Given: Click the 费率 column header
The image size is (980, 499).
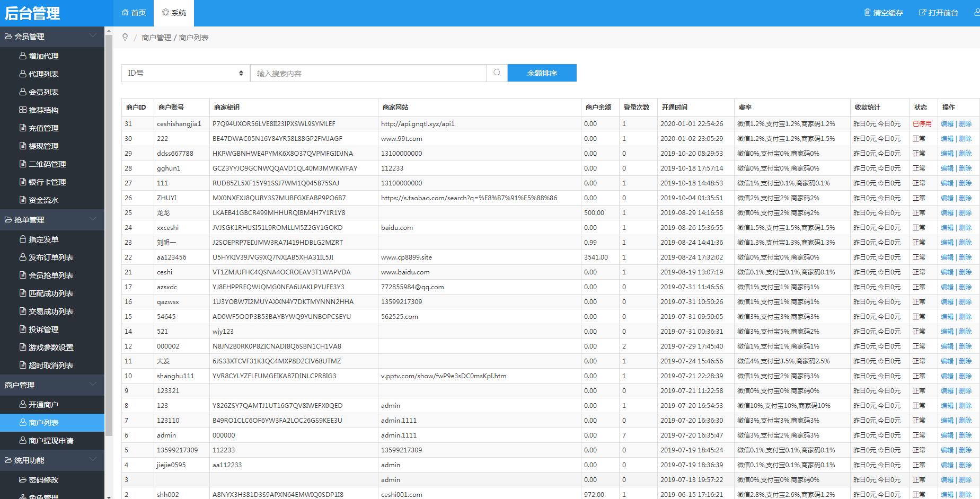Looking at the screenshot, I should point(745,107).
